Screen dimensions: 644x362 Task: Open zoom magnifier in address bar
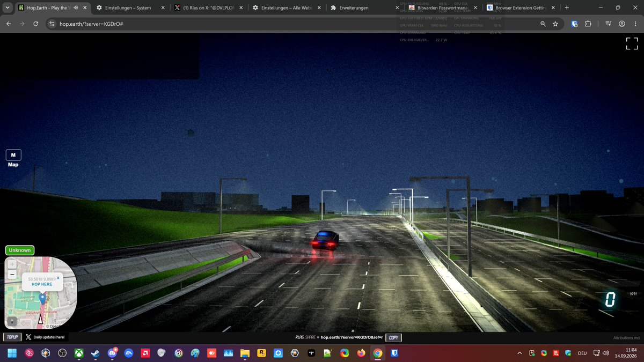543,24
